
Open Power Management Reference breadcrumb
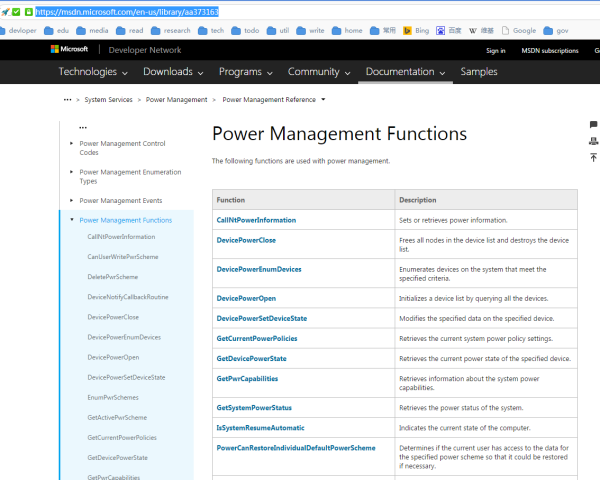tap(269, 100)
